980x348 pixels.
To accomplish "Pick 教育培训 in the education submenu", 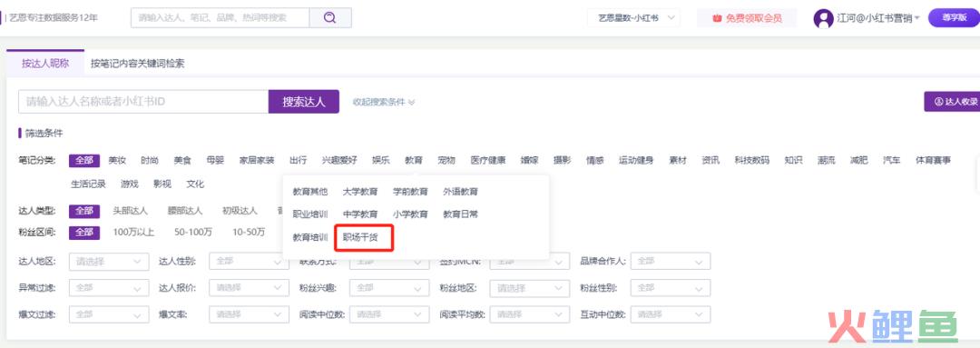I will pyautogui.click(x=310, y=237).
